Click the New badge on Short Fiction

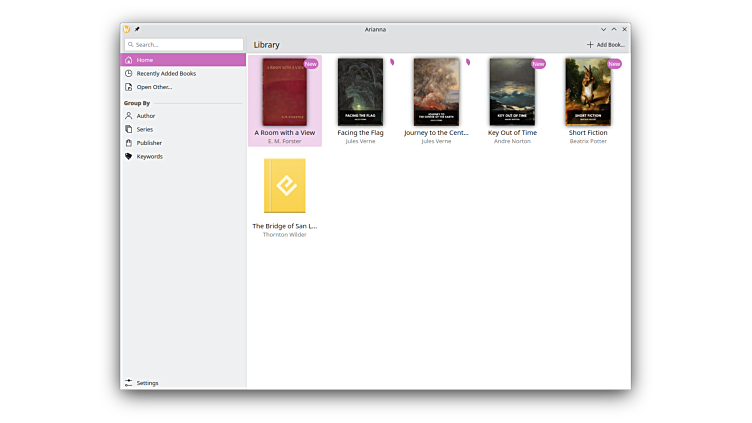(614, 64)
